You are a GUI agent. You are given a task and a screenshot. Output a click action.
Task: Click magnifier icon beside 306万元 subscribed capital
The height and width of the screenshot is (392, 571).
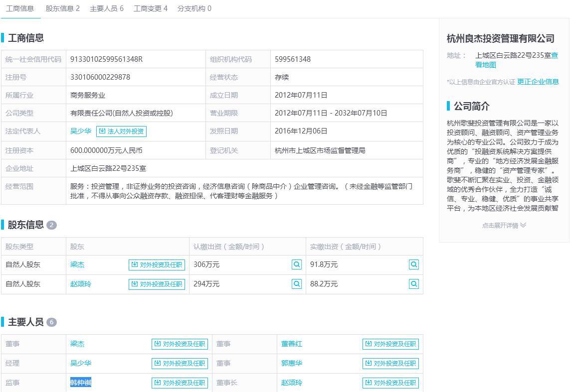click(x=297, y=265)
